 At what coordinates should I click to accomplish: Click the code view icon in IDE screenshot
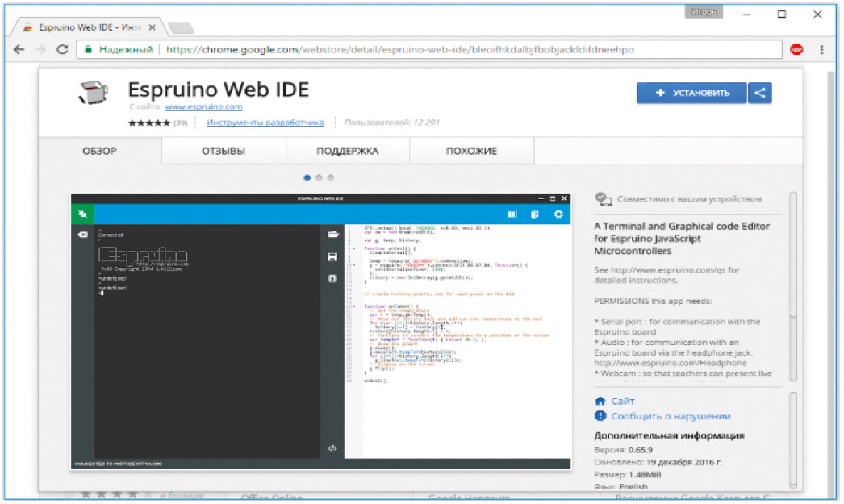(x=332, y=448)
